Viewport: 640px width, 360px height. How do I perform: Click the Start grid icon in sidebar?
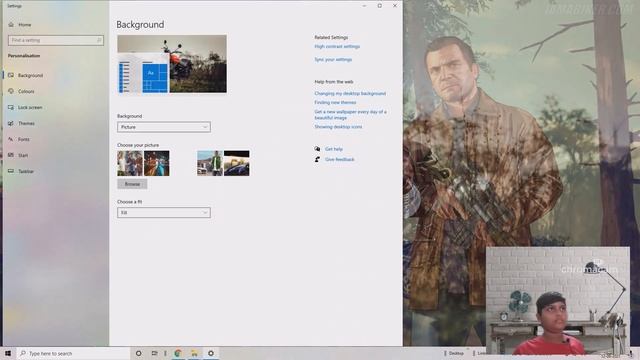11,155
